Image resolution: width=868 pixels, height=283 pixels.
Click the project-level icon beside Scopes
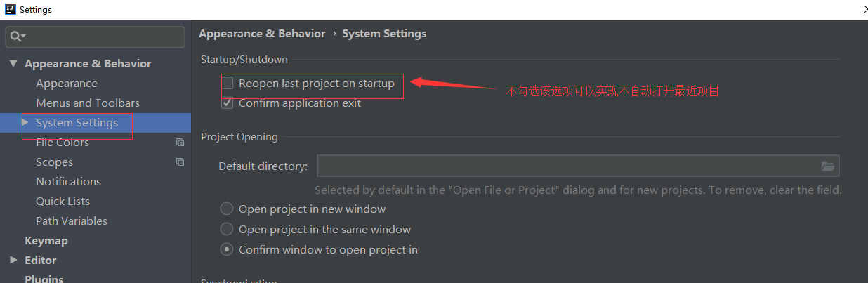[x=180, y=162]
